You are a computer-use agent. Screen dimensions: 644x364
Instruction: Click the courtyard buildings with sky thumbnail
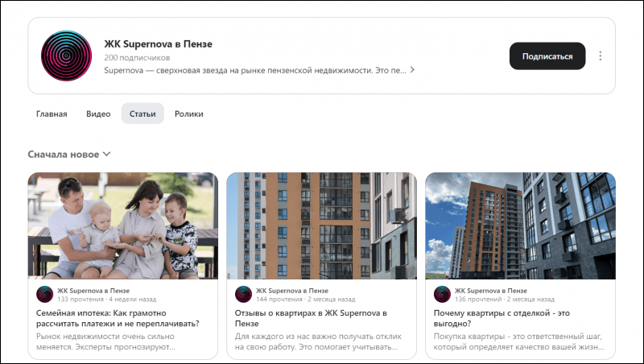click(x=520, y=225)
